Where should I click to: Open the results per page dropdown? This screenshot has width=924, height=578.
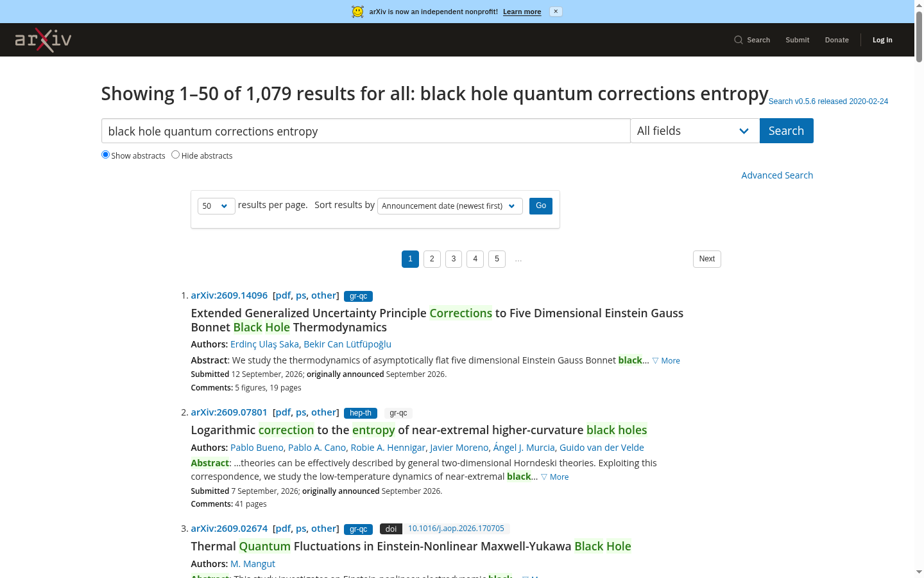point(216,206)
